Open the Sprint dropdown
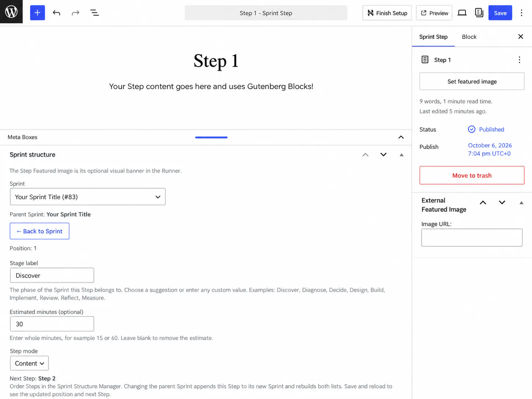532x399 pixels. click(87, 197)
